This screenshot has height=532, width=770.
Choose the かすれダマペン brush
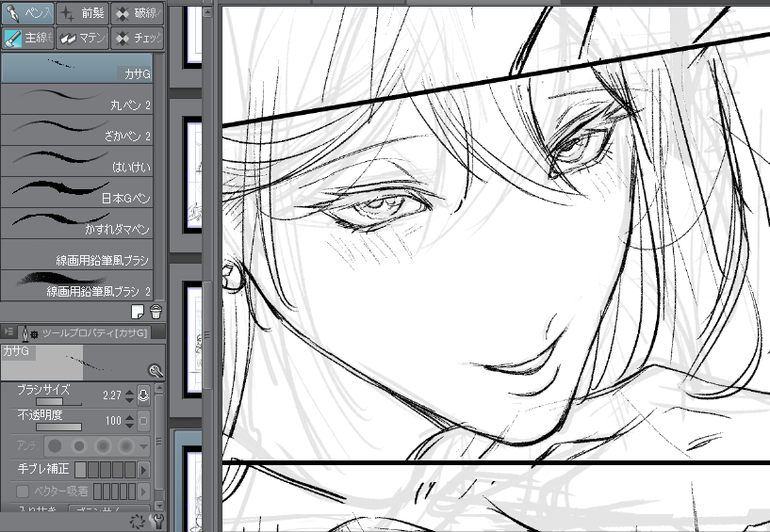tap(76, 222)
